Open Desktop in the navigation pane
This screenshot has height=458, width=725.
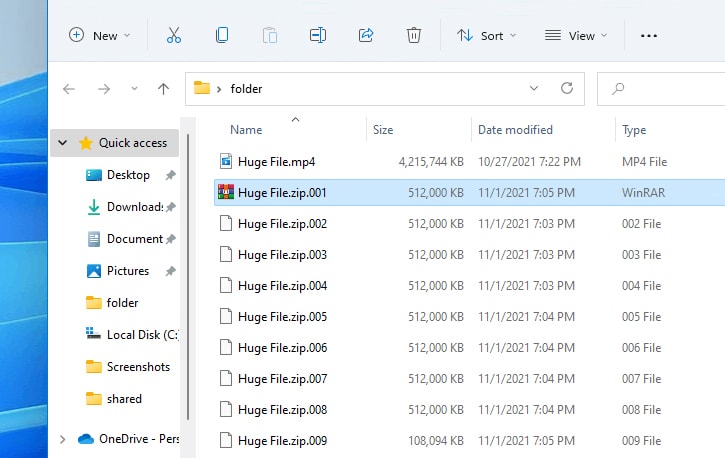128,175
